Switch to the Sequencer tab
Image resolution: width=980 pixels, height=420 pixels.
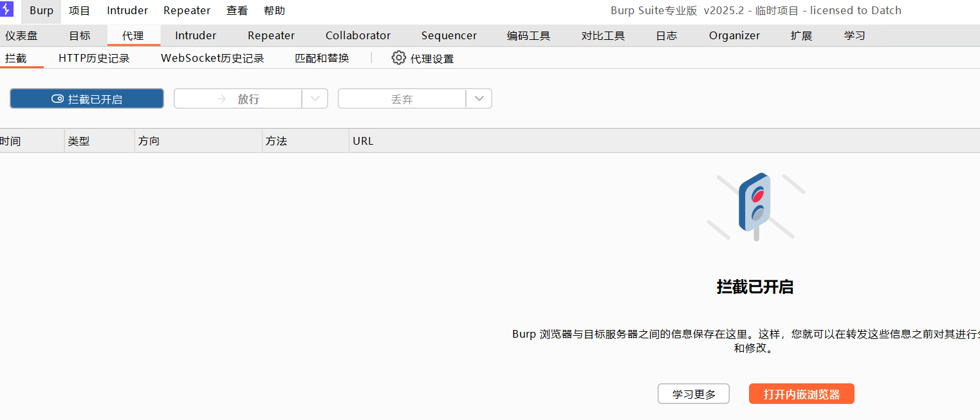click(449, 36)
